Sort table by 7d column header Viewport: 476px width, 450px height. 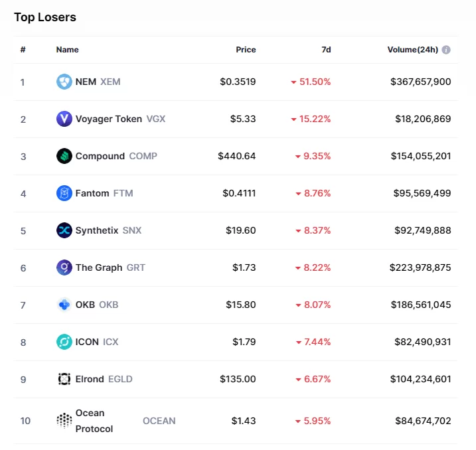pyautogui.click(x=325, y=50)
